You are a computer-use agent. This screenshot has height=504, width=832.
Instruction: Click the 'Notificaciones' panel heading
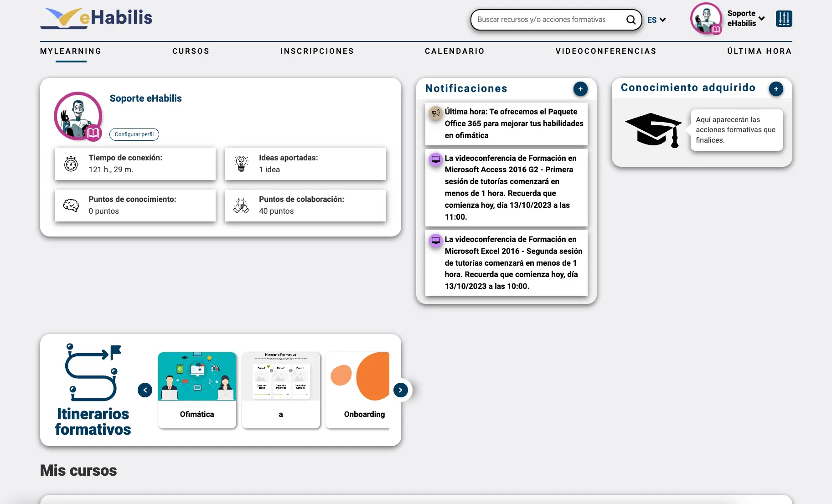466,88
